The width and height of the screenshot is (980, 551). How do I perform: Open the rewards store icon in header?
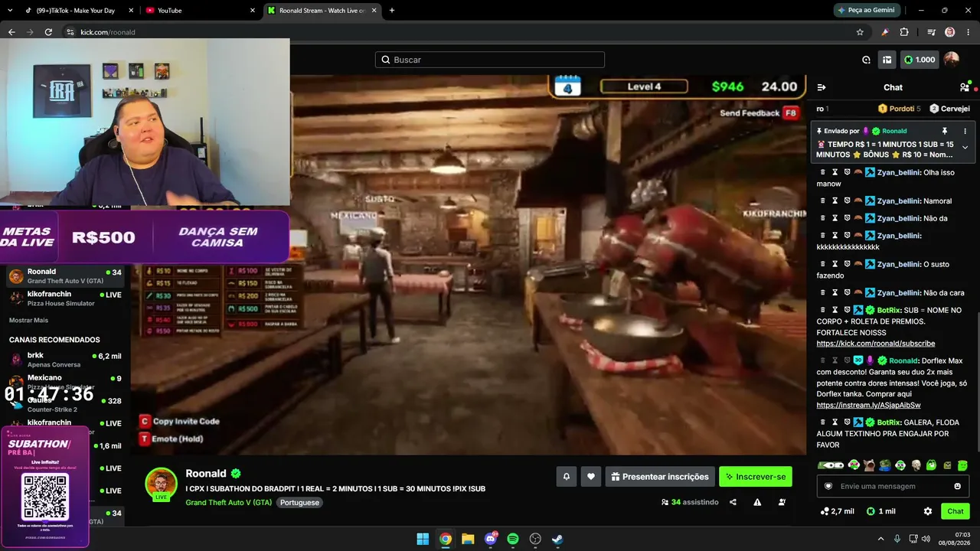[x=887, y=60]
